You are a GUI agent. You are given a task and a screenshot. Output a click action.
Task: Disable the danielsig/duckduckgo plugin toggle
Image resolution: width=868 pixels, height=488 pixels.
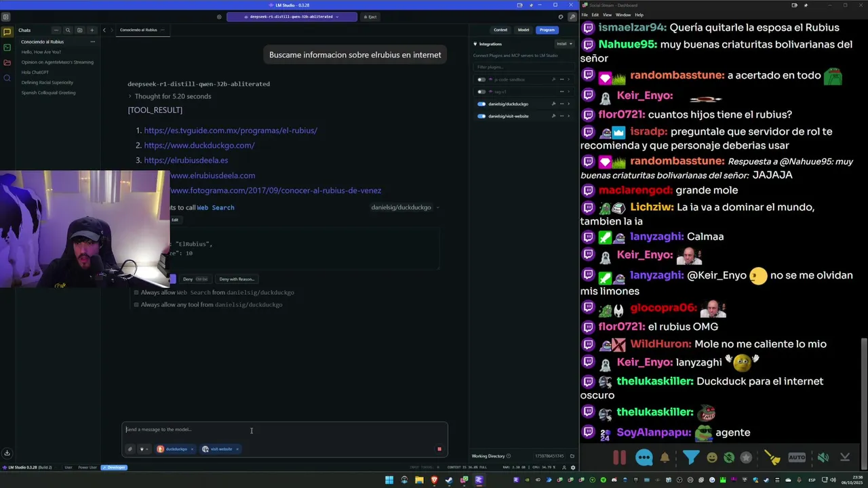[x=481, y=104]
